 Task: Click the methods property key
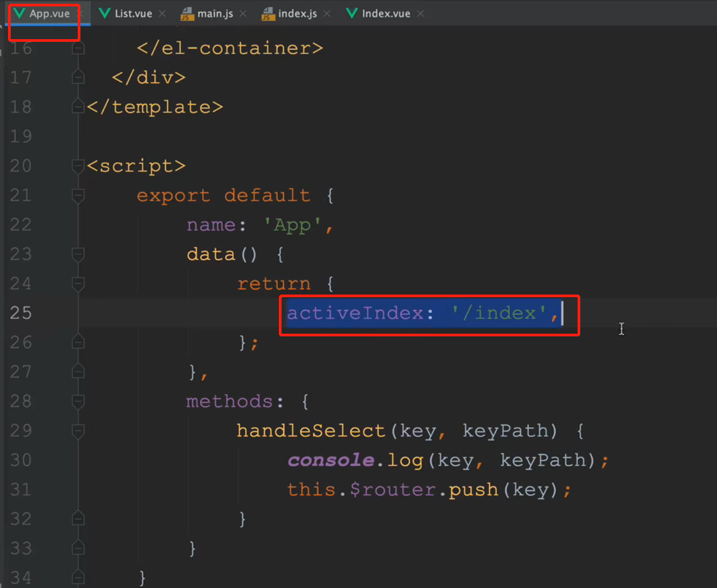tap(230, 401)
